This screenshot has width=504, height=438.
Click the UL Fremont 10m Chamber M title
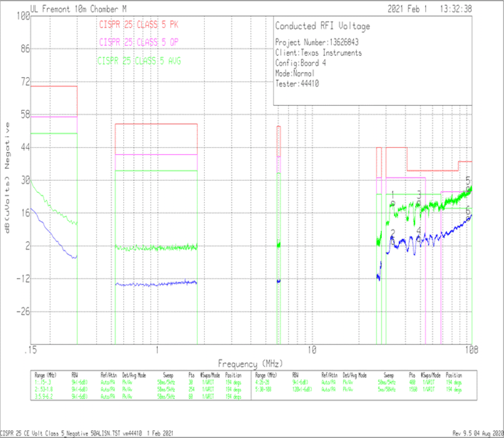[78, 9]
